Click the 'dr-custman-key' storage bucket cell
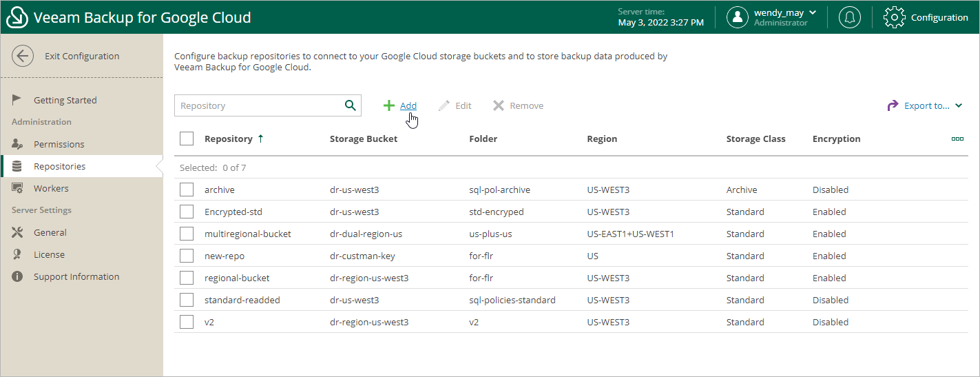980x377 pixels. coord(362,256)
